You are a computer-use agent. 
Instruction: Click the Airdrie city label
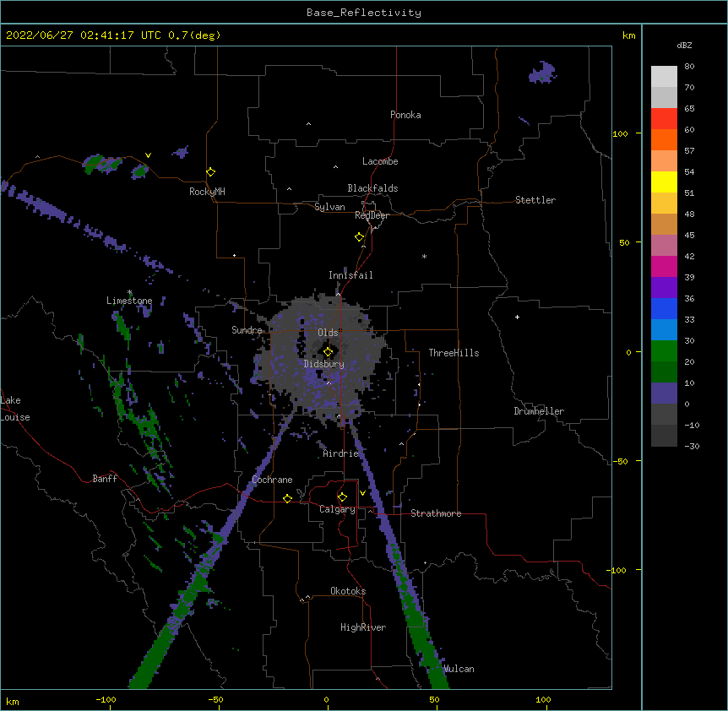(341, 453)
